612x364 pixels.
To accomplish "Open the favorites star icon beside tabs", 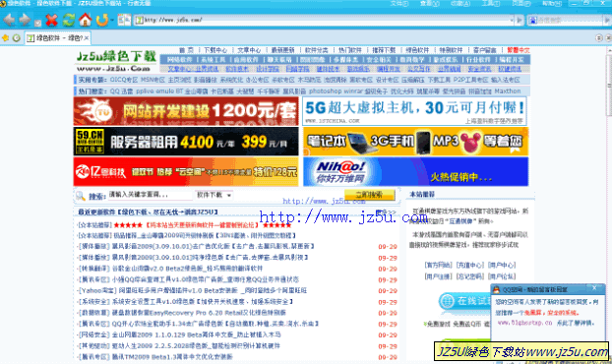I will coord(6,37).
